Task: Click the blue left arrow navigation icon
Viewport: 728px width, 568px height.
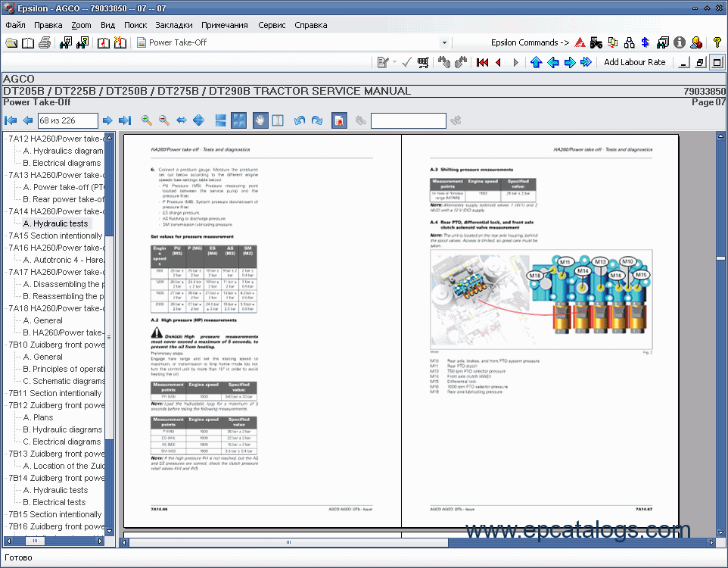Action: pos(553,62)
